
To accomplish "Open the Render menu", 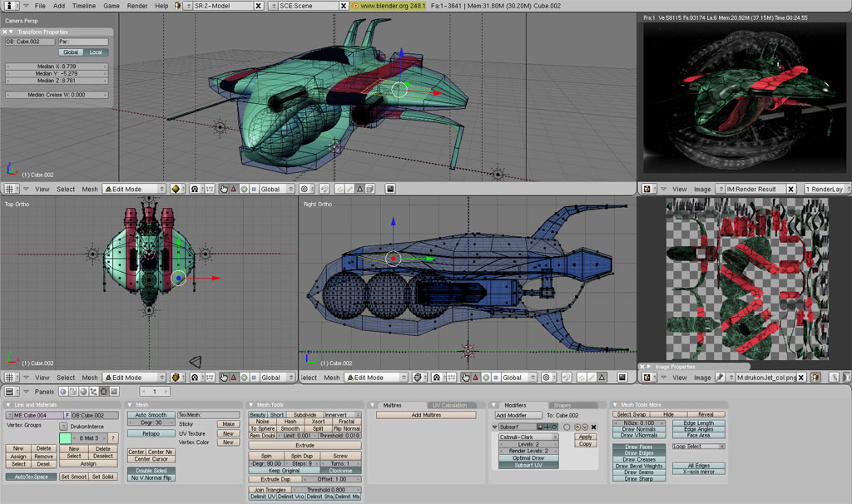I will (136, 6).
